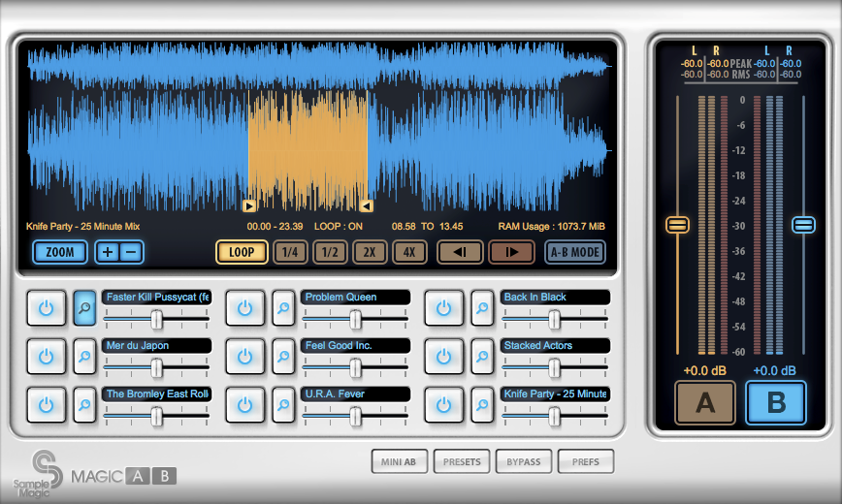842x504 pixels.
Task: Zoom in with the plus button
Action: tap(108, 252)
